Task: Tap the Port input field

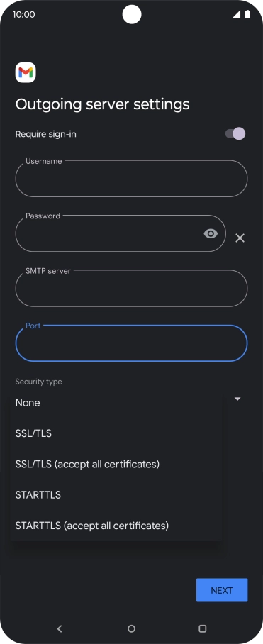Action: [x=131, y=343]
